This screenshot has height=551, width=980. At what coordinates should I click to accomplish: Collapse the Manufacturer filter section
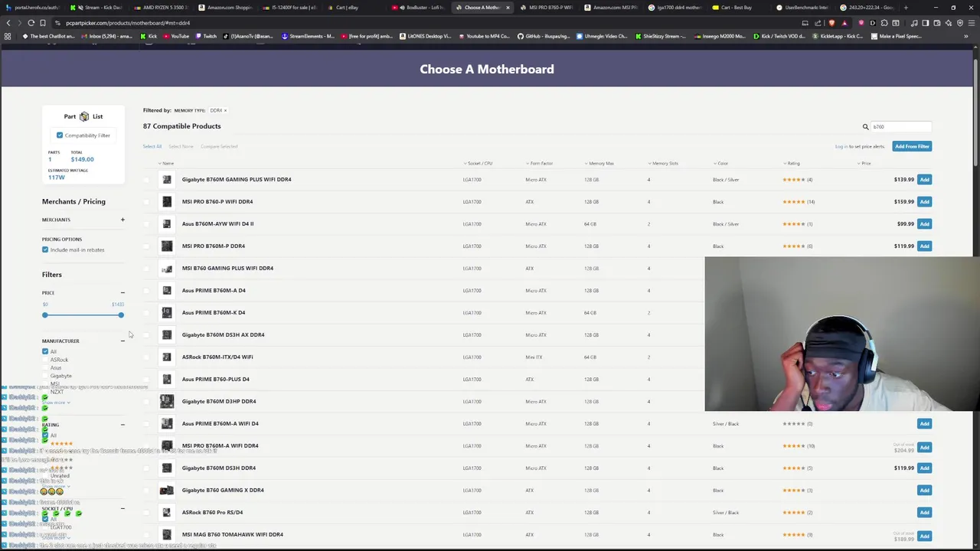(122, 341)
